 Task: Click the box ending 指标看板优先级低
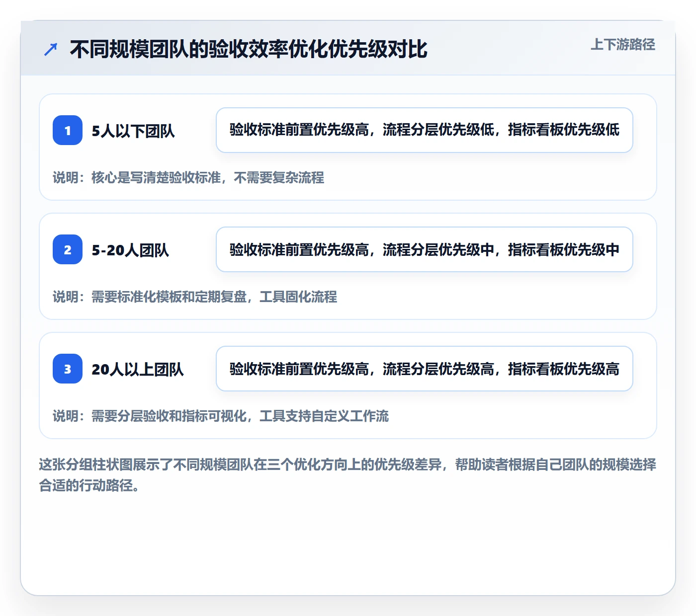425,130
